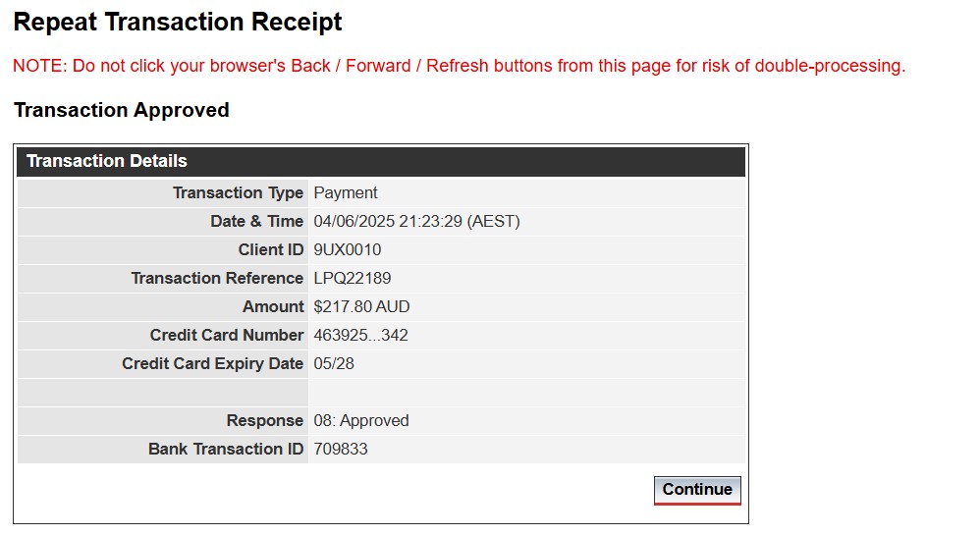Click the Transaction Reference label
This screenshot has height=536, width=980.
point(217,278)
